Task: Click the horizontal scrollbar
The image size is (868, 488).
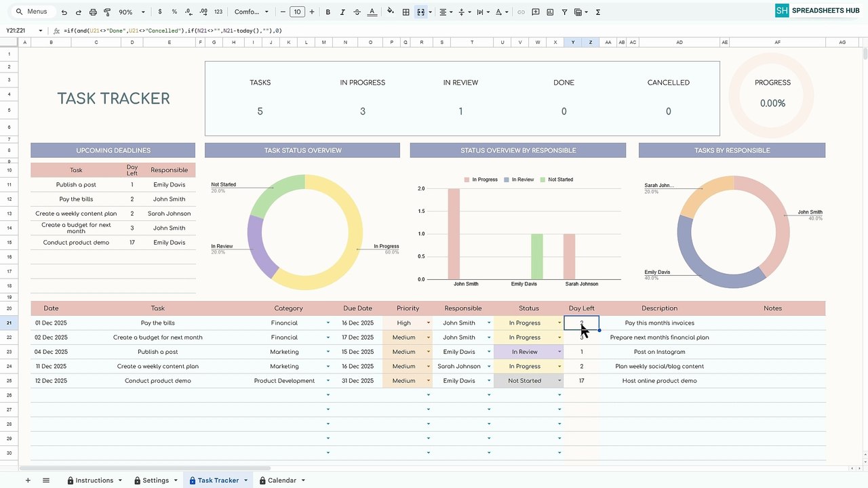Action: tap(145, 468)
